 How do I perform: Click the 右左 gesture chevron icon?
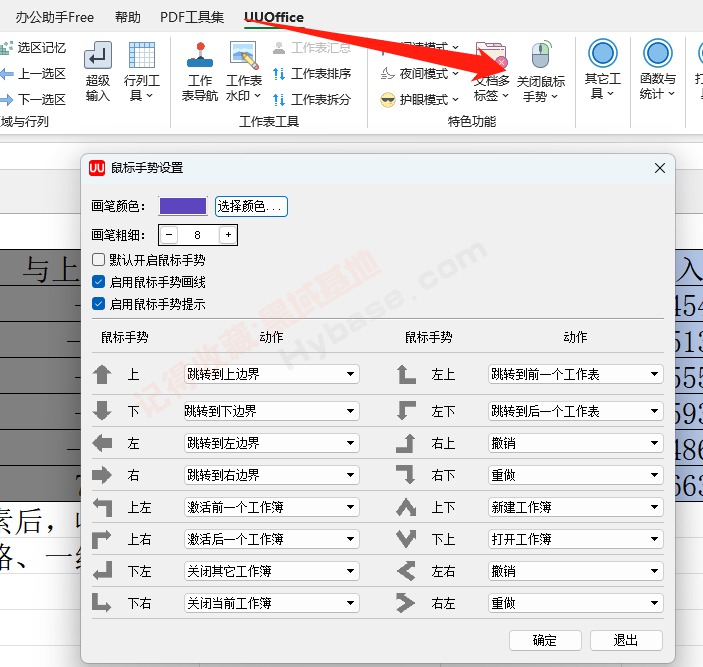point(406,603)
